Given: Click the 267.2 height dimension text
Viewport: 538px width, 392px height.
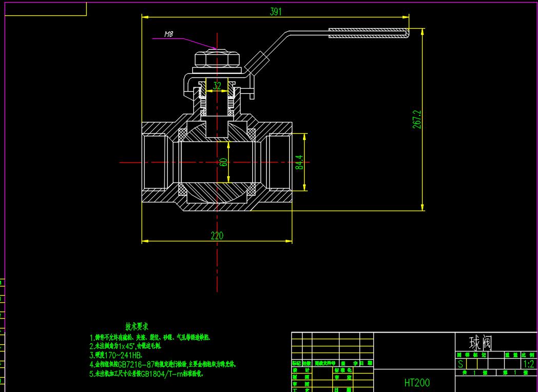Looking at the screenshot, I should point(417,119).
